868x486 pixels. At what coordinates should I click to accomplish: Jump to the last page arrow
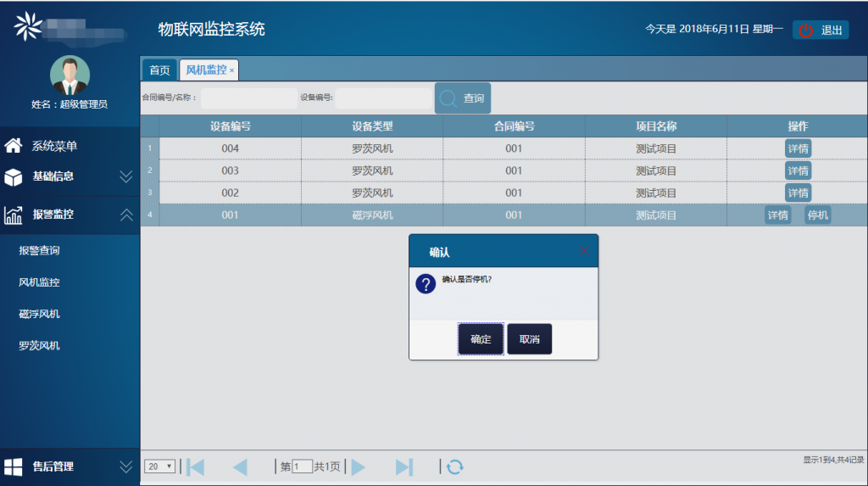404,466
